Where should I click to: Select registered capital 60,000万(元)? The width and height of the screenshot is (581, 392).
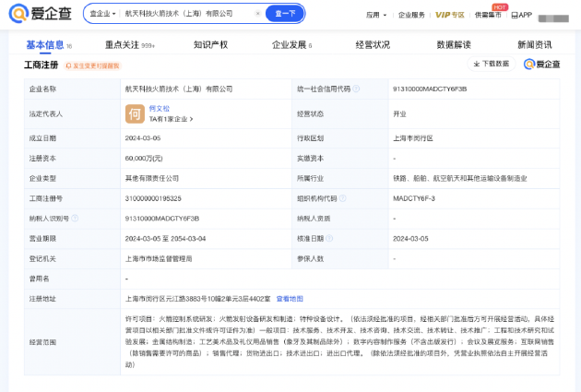144,159
